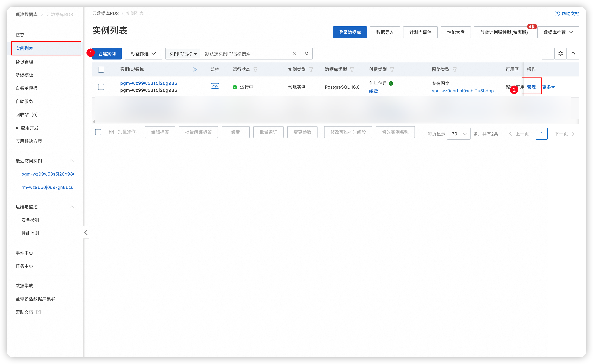This screenshot has width=593, height=364.
Task: Change page size 30 dropdown
Action: tap(458, 134)
